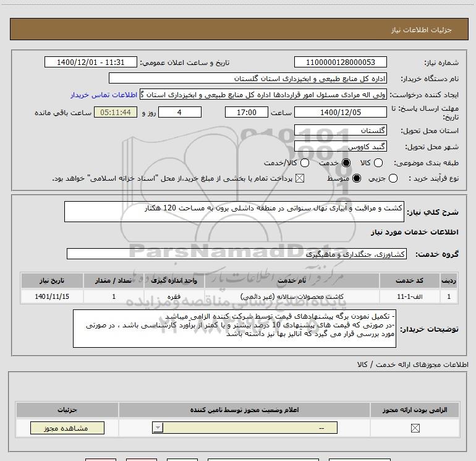Click the unit cell فقره
The height and width of the screenshot is (461, 476).
coord(174,296)
